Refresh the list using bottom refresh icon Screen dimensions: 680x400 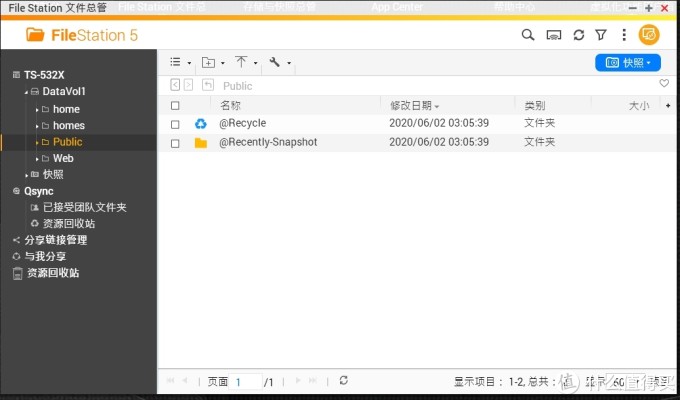(343, 380)
